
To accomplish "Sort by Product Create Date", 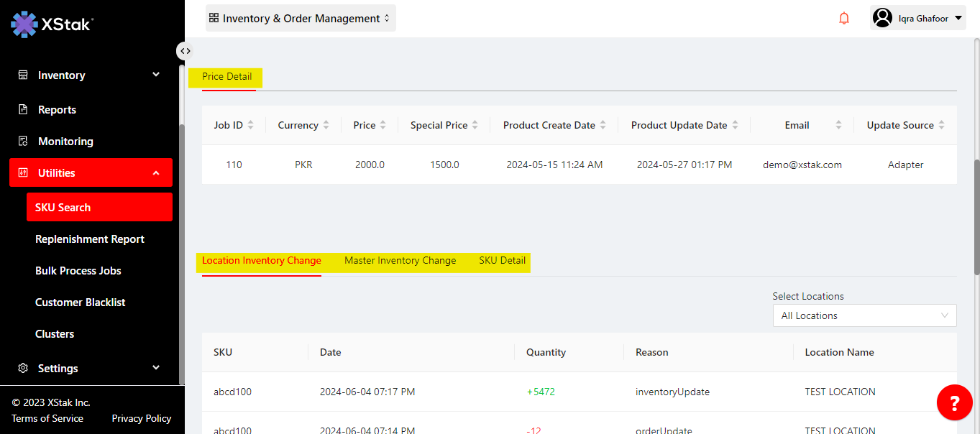I will [x=603, y=125].
